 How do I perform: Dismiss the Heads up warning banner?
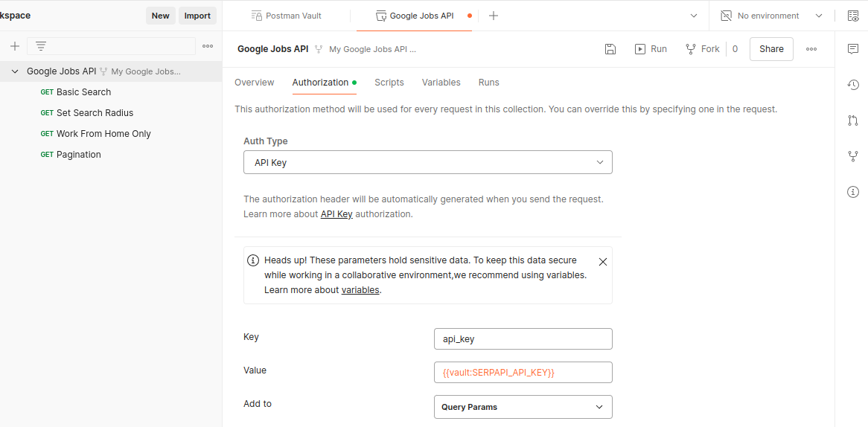tap(603, 262)
